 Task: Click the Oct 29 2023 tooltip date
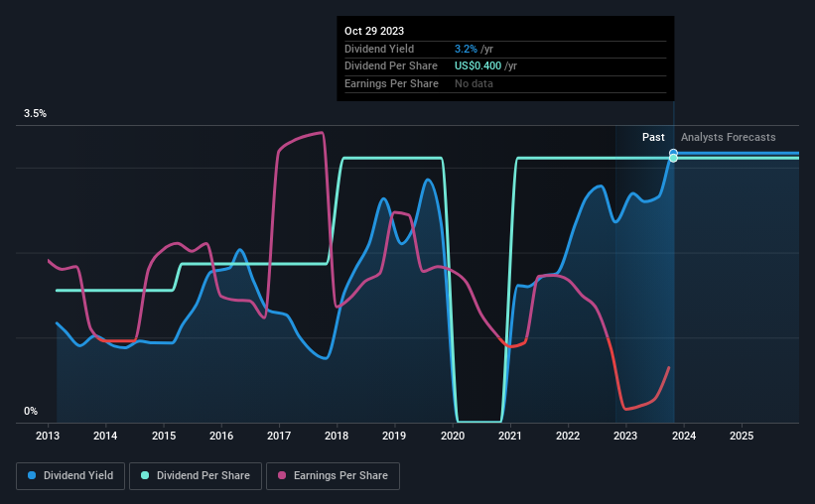[x=374, y=31]
